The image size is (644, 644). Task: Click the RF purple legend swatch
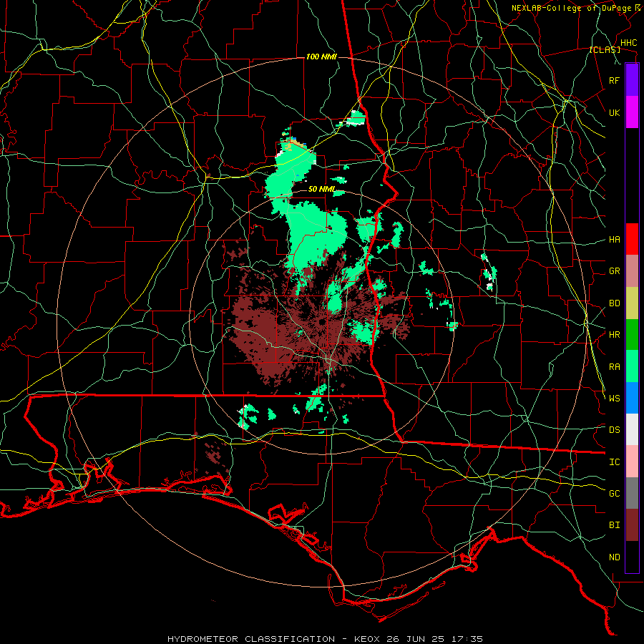[x=632, y=80]
